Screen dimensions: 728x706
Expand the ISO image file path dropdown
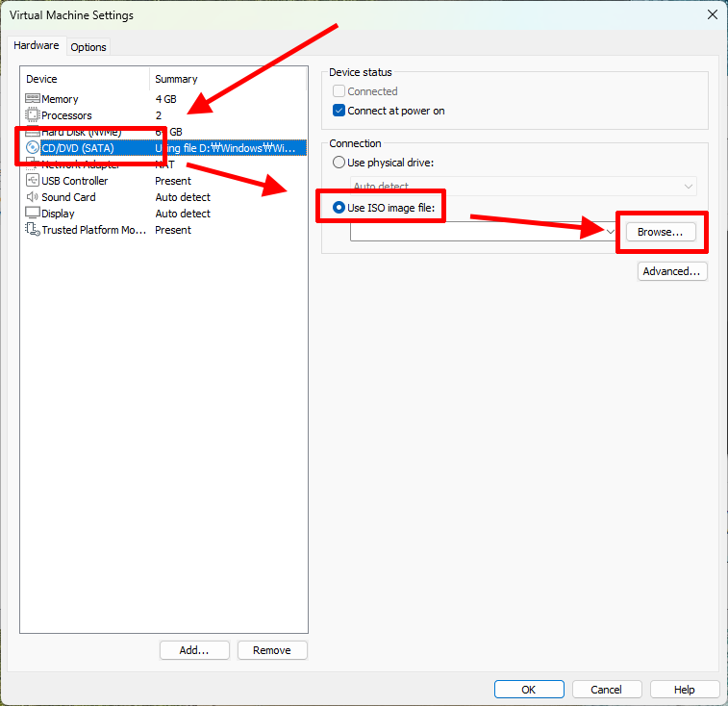610,231
